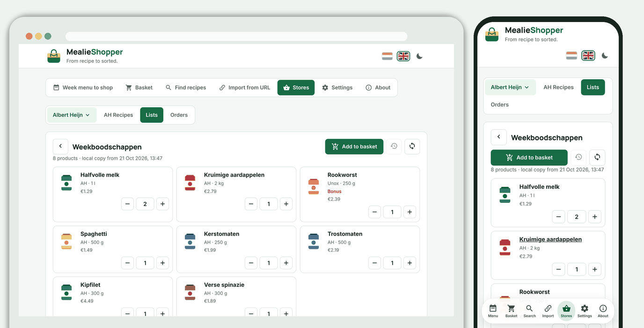Image resolution: width=644 pixels, height=328 pixels.
Task: Click Verse spinazie product image
Action: coord(190,292)
